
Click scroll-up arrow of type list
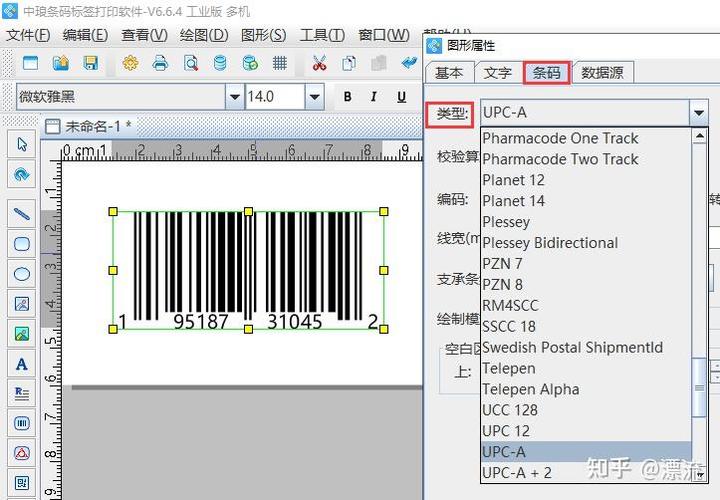click(x=699, y=136)
